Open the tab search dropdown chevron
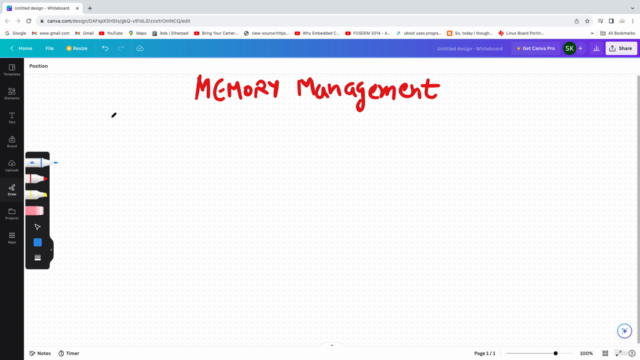The height and width of the screenshot is (360, 640). tap(632, 8)
